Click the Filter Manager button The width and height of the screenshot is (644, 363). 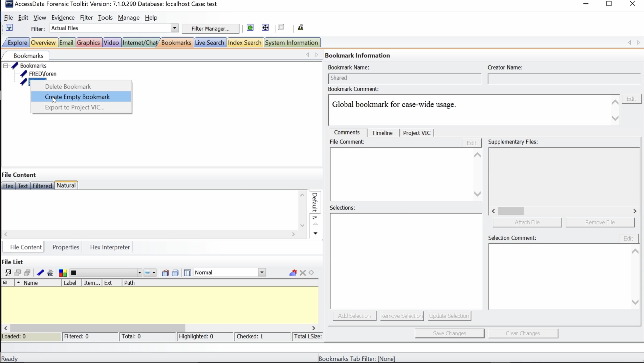coord(210,29)
